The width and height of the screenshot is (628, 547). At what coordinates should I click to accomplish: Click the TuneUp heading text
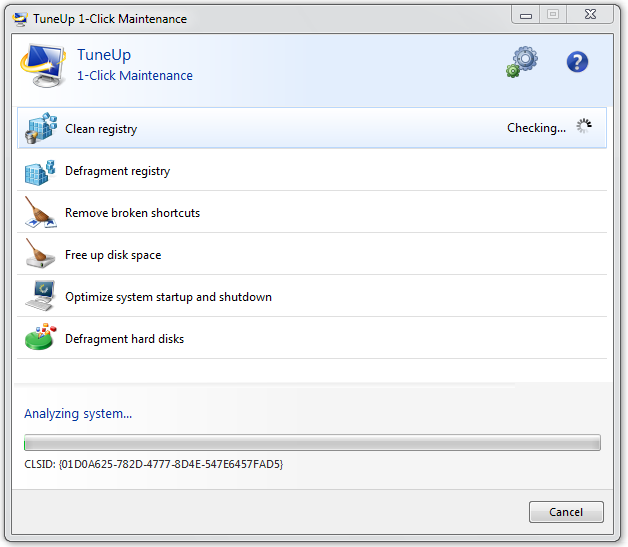click(x=104, y=55)
